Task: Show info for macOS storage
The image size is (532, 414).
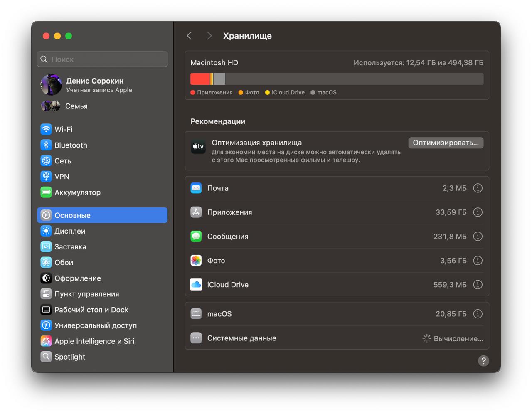Action: pyautogui.click(x=478, y=314)
